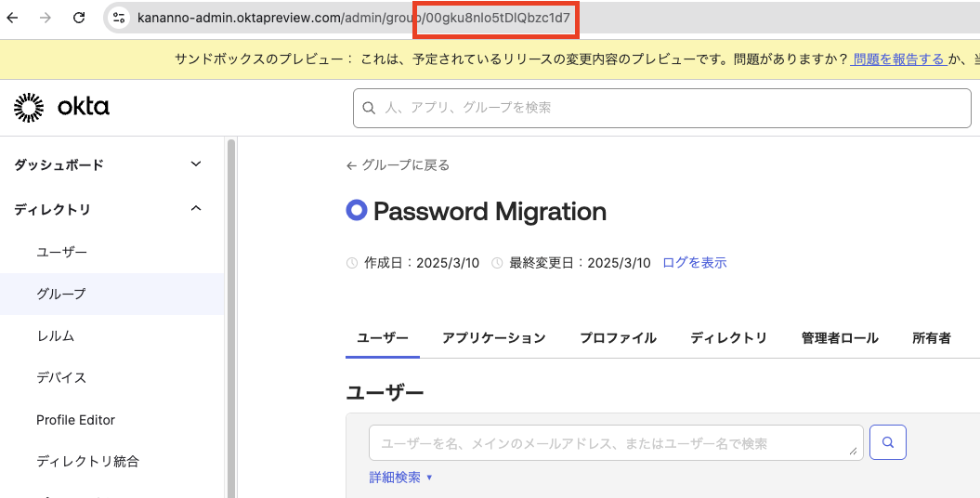Click the Okta logo
Screen dimensions: 980x498
click(61, 108)
